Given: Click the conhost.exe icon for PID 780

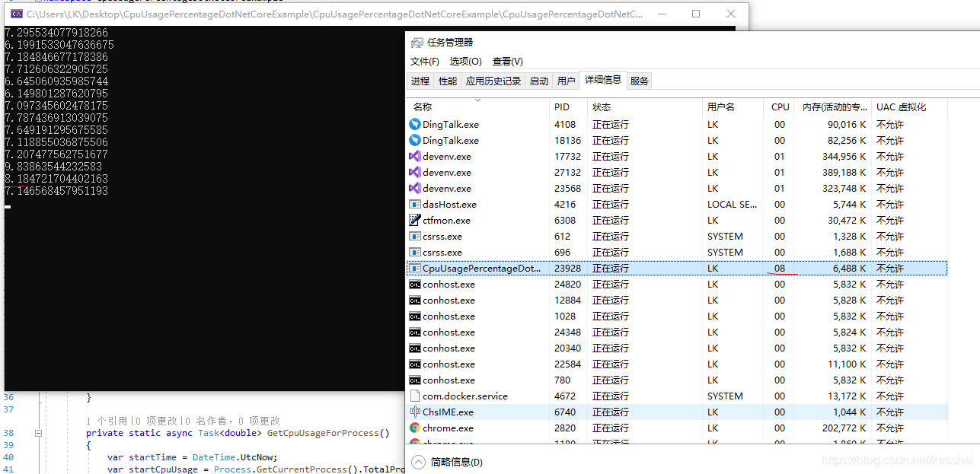Looking at the screenshot, I should tap(415, 380).
